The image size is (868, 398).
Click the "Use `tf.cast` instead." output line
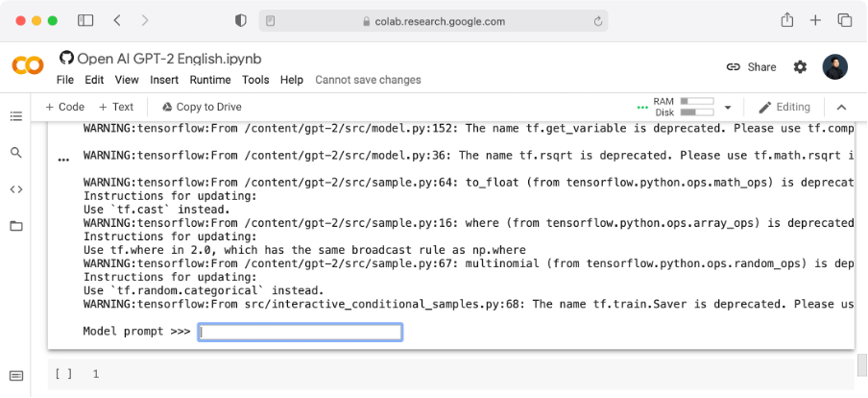click(157, 210)
